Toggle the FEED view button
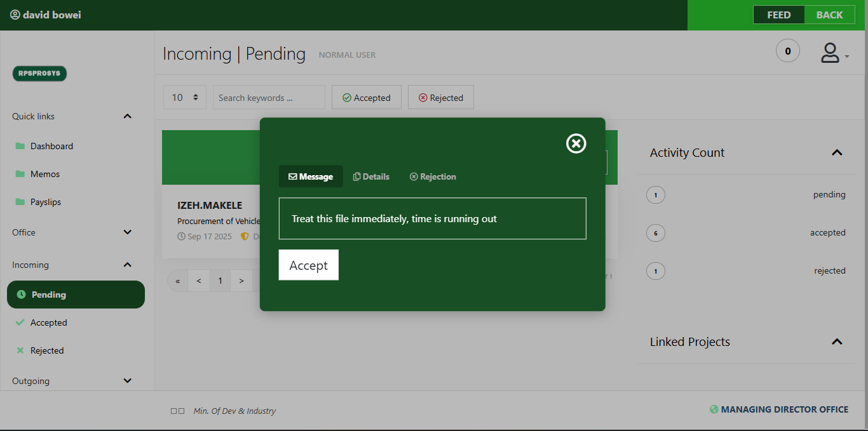 click(778, 15)
